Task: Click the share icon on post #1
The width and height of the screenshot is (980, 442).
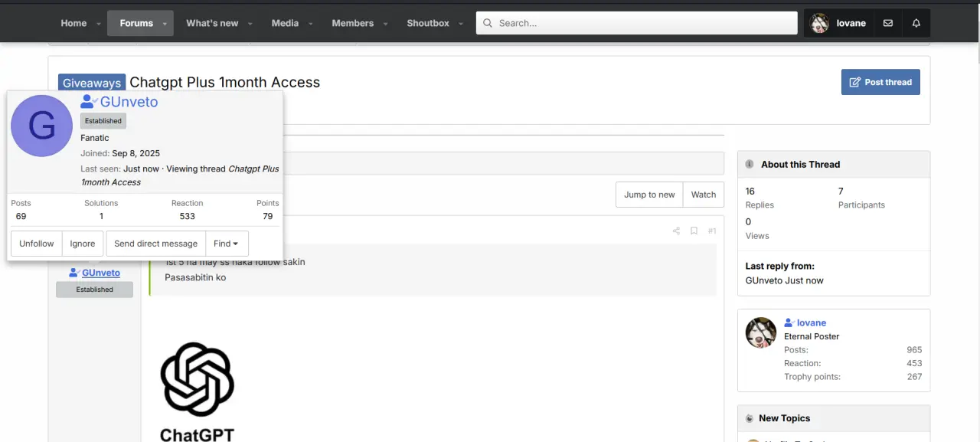Action: 676,231
